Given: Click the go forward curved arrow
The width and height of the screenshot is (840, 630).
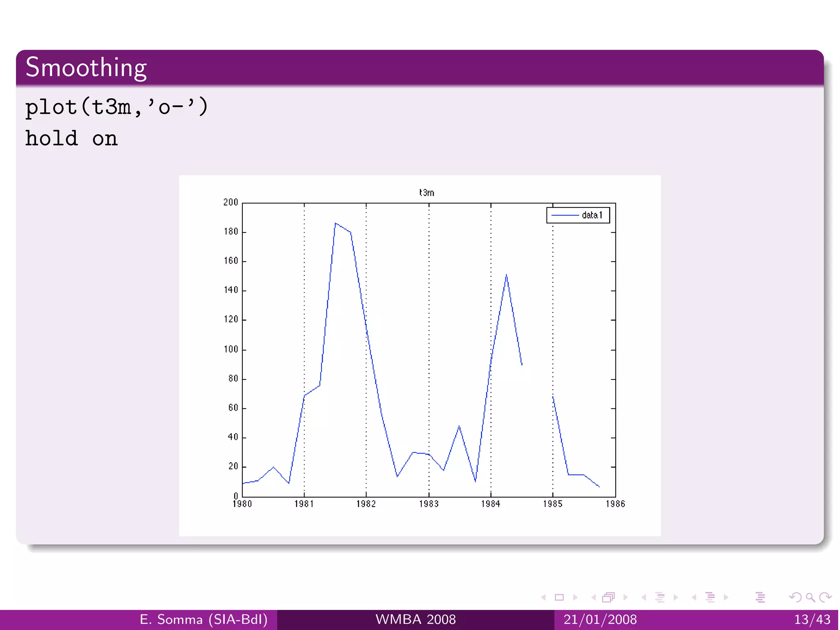Looking at the screenshot, I should [825, 598].
